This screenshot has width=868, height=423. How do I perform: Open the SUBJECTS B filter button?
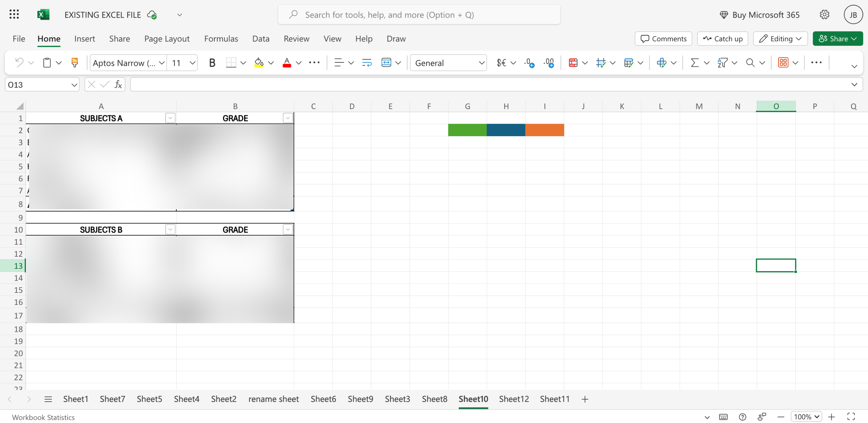click(170, 229)
